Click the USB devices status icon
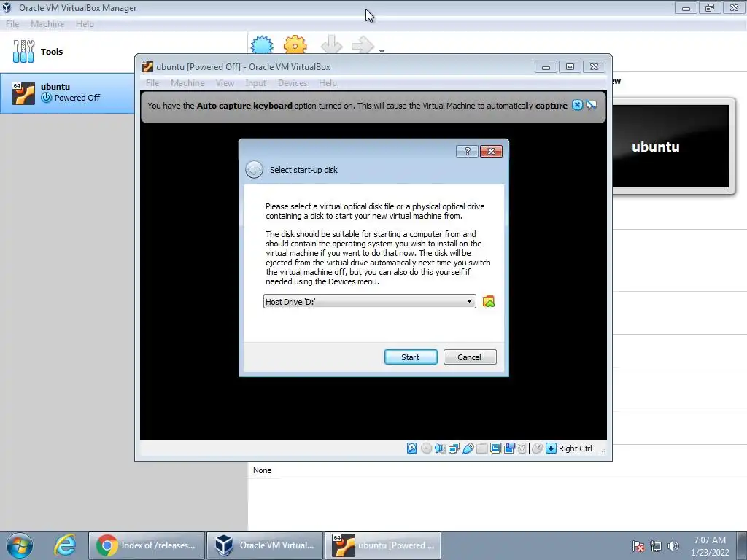The height and width of the screenshot is (560, 747). [468, 448]
